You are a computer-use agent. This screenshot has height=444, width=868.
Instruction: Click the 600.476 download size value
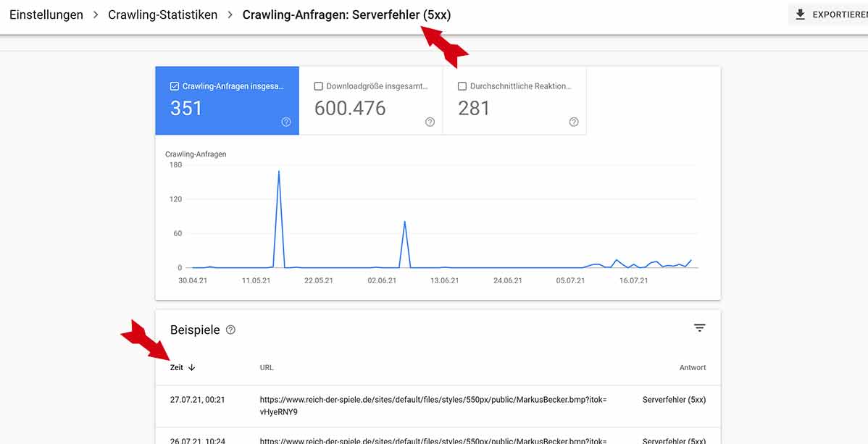pyautogui.click(x=350, y=108)
